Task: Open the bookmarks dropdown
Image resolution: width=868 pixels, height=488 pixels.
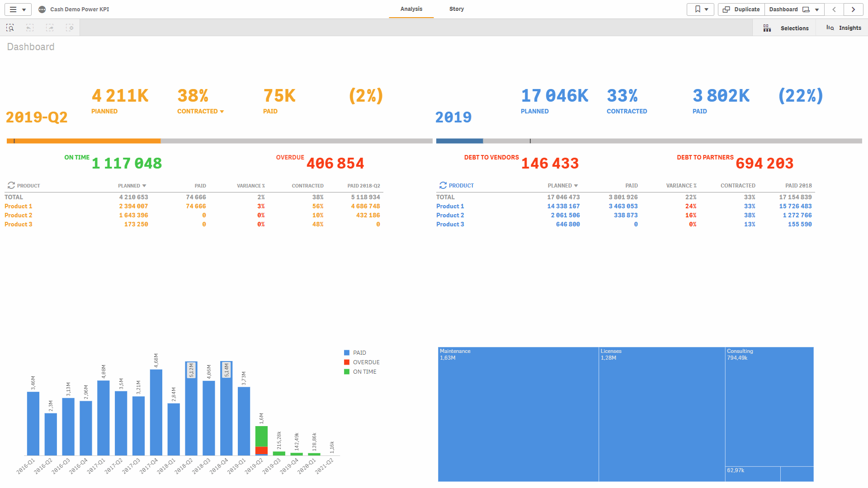Action: pyautogui.click(x=700, y=9)
